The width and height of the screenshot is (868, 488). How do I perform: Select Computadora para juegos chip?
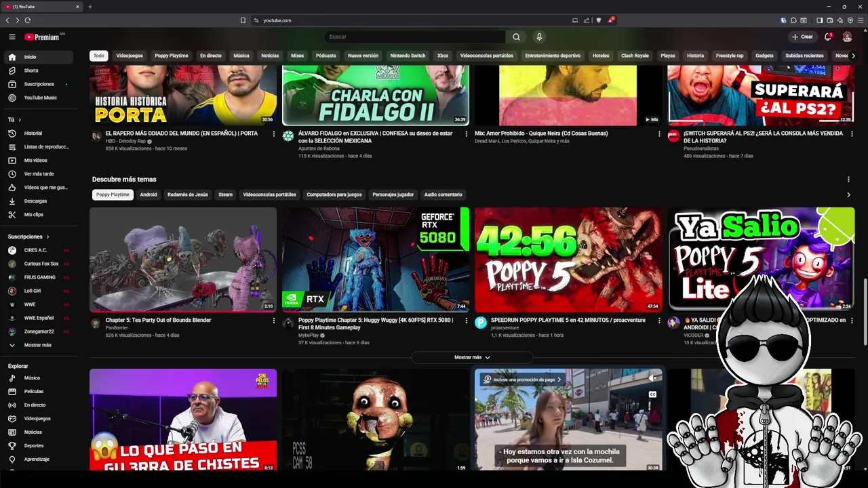334,195
